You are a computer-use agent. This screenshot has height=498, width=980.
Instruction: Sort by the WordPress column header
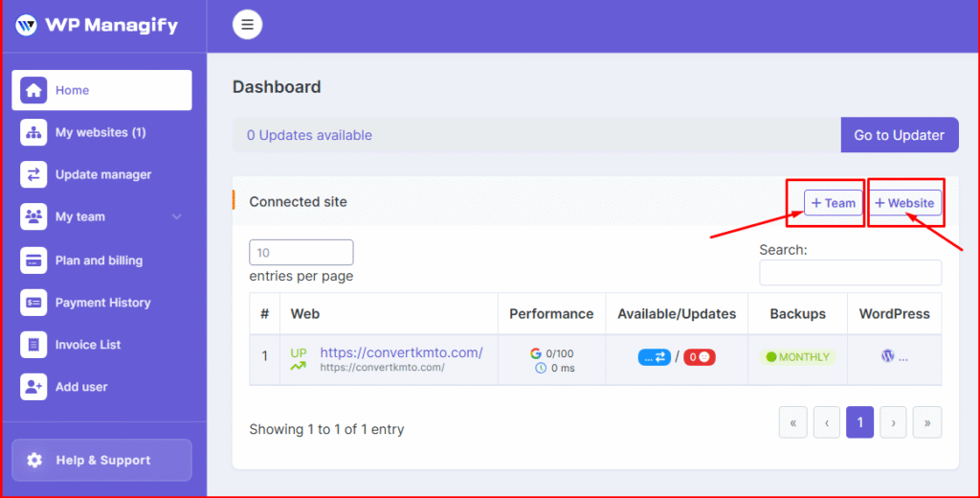[895, 314]
